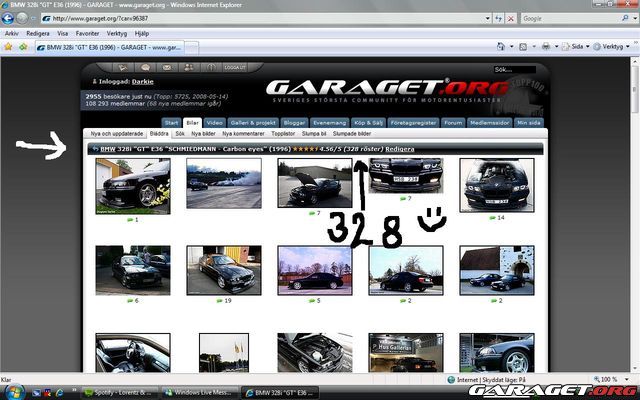Open thumbnail with 19 comments
Viewport: 640px width, 400px height.
[224, 270]
